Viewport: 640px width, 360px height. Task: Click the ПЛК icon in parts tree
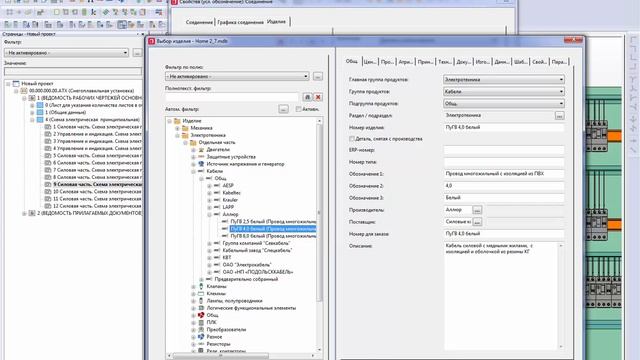[201, 322]
